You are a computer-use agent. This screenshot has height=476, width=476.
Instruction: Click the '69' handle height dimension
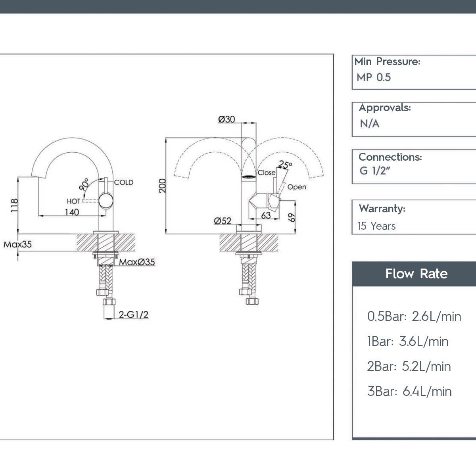(x=292, y=217)
